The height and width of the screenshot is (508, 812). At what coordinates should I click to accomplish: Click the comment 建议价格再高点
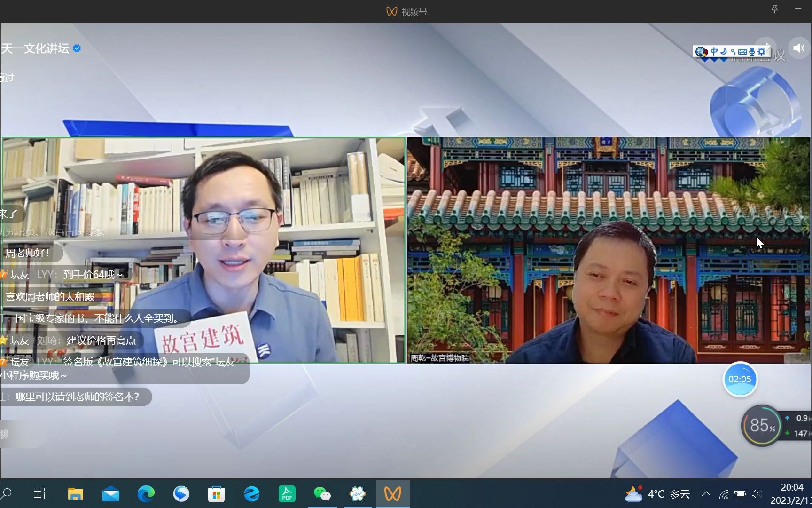click(x=101, y=341)
